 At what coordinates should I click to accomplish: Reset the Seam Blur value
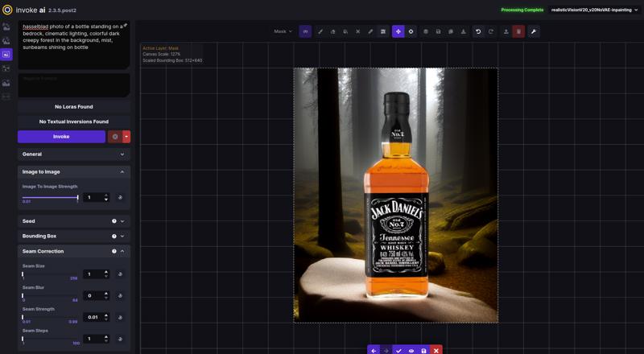click(120, 296)
